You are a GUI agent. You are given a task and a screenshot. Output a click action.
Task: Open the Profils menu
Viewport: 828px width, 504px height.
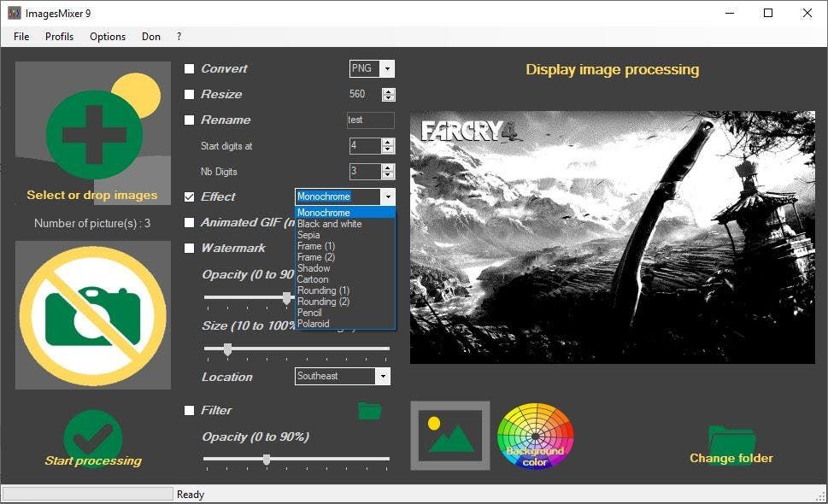(59, 37)
